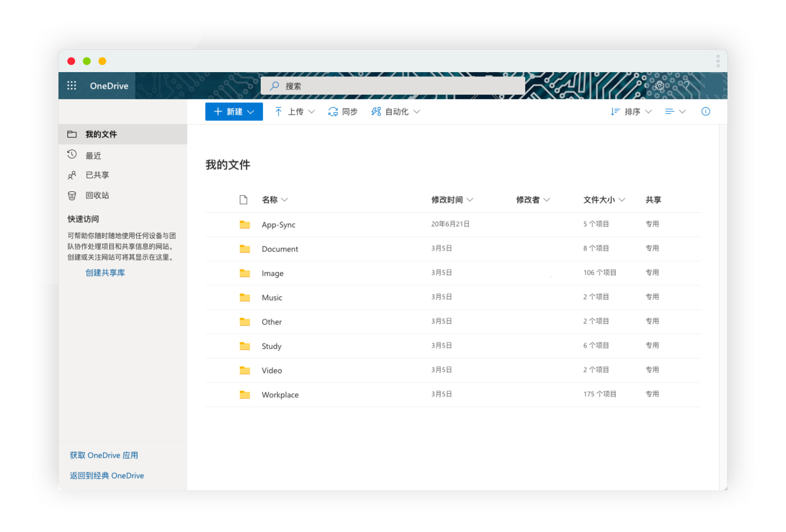Screen dimensions: 786x532
Task: Click the Settings gear icon
Action: [659, 86]
